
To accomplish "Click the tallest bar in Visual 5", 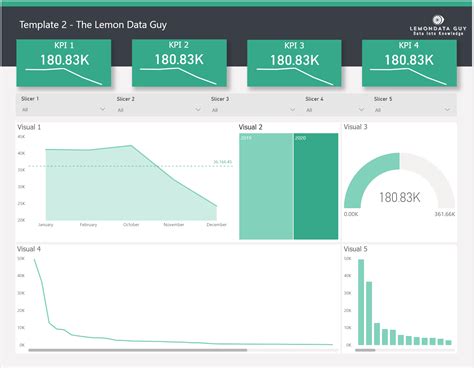I will [361, 302].
